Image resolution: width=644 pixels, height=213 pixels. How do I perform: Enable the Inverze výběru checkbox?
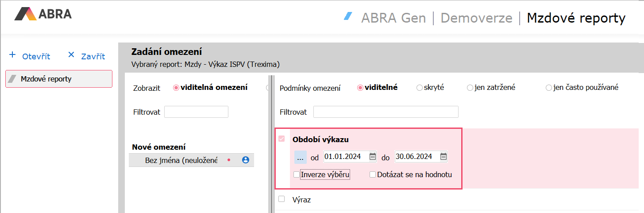pyautogui.click(x=297, y=174)
